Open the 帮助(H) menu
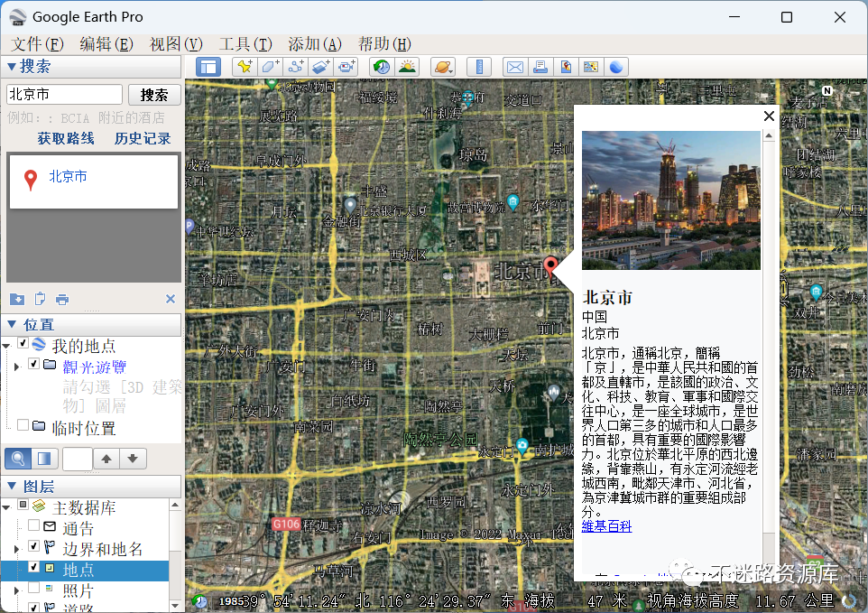 384,43
